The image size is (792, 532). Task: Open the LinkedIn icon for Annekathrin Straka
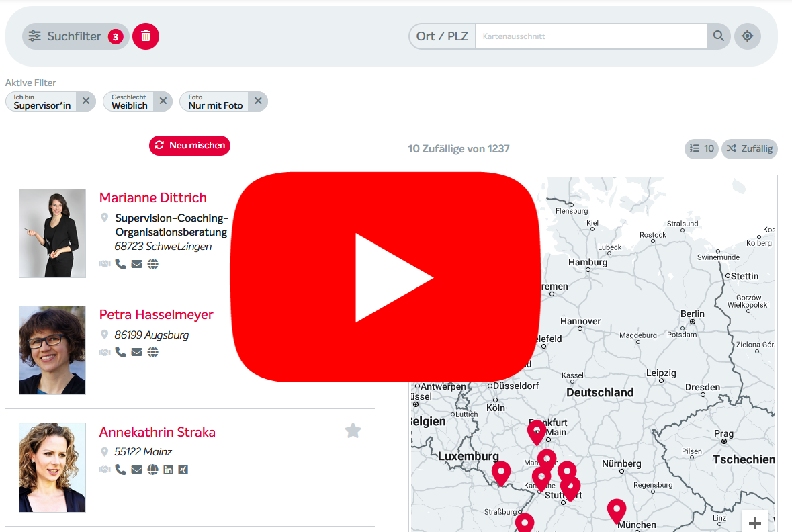tap(169, 470)
